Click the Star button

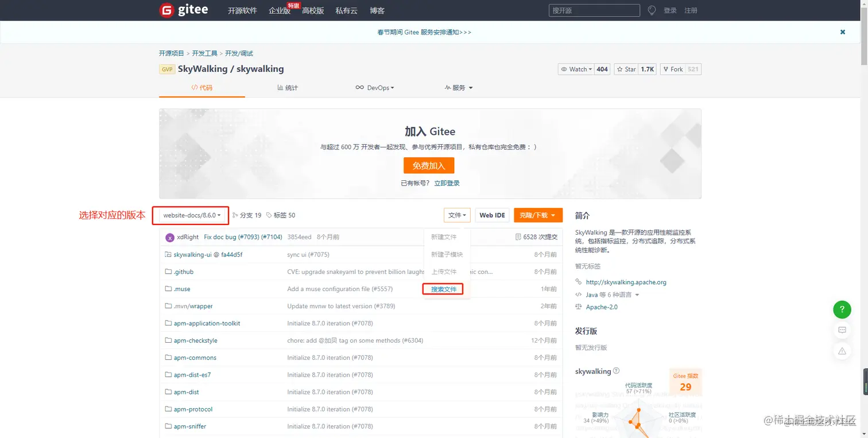pyautogui.click(x=626, y=69)
